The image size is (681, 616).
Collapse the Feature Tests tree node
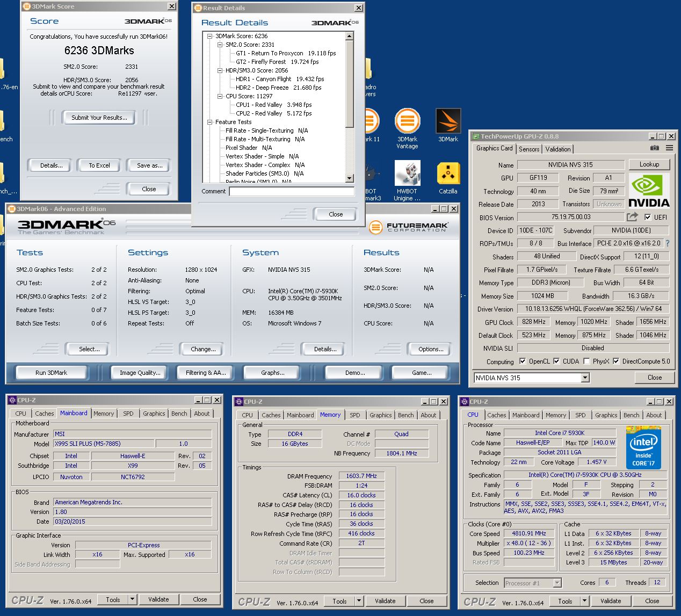(210, 122)
